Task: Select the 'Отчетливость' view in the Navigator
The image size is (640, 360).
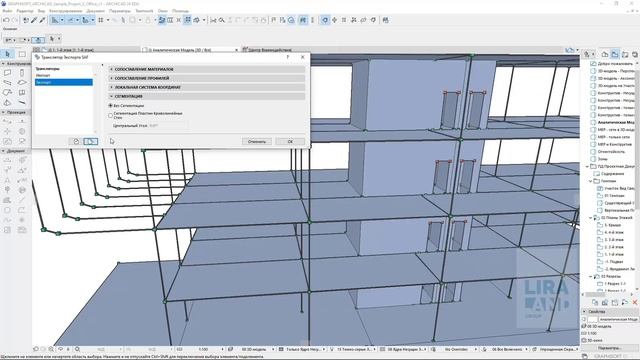Action: tap(611, 152)
